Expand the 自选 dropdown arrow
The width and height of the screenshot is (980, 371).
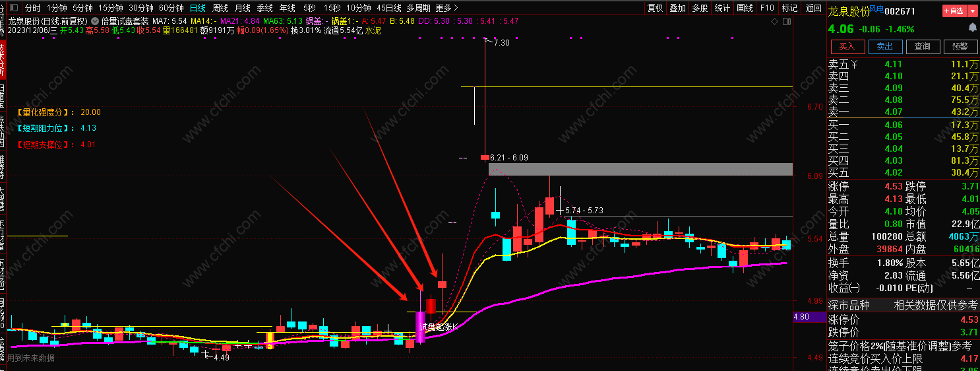973,11
